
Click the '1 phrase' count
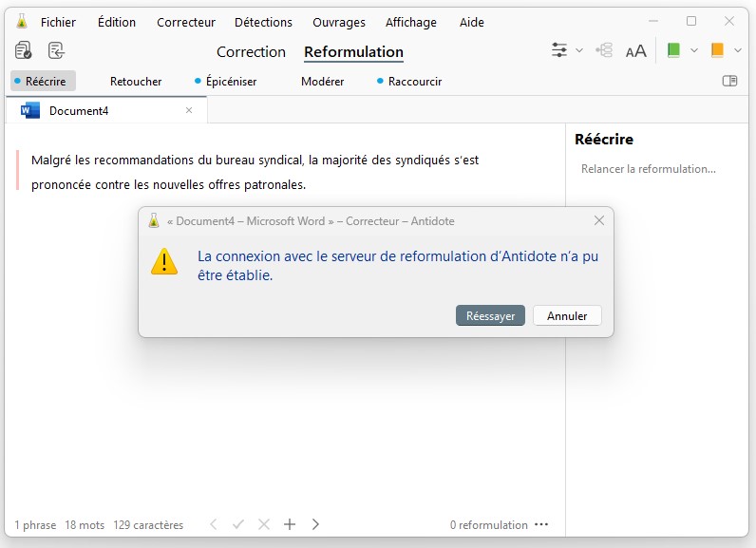35,525
